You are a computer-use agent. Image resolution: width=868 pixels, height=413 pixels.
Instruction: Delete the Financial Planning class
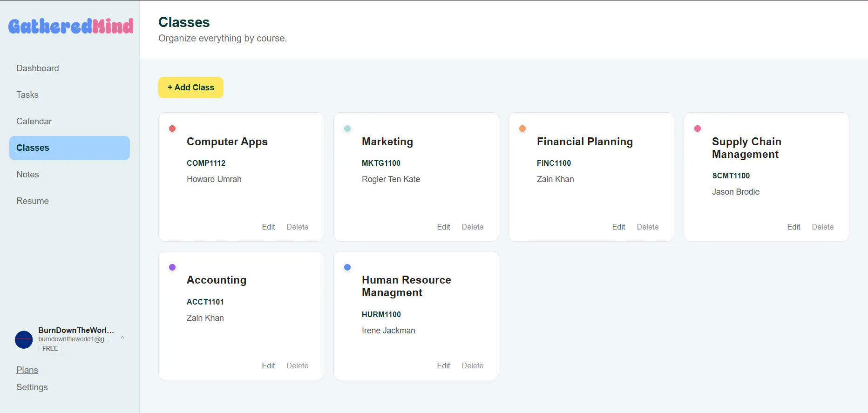[x=648, y=227]
